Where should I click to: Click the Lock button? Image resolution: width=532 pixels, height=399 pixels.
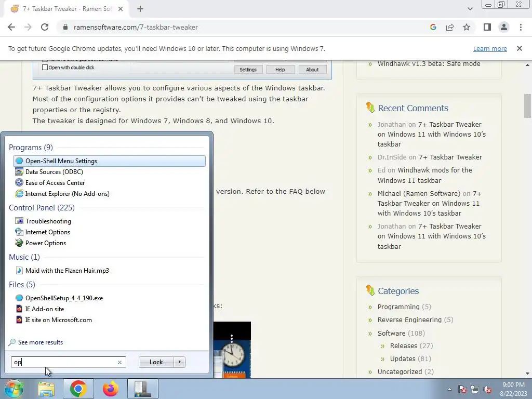click(156, 362)
